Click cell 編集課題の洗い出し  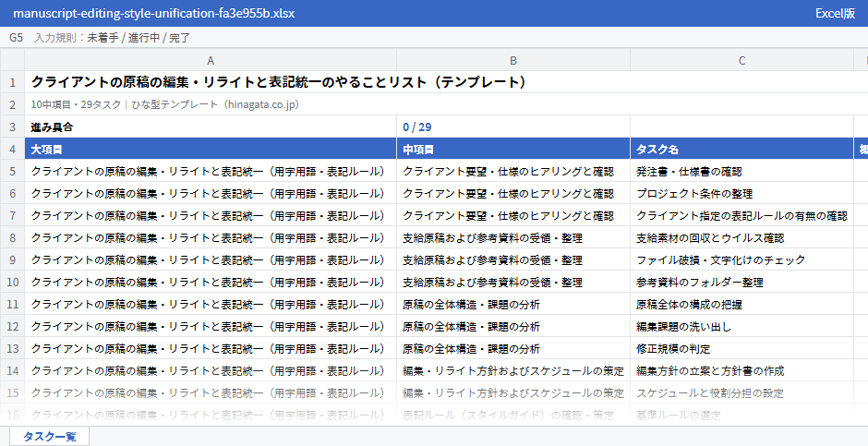[741, 326]
